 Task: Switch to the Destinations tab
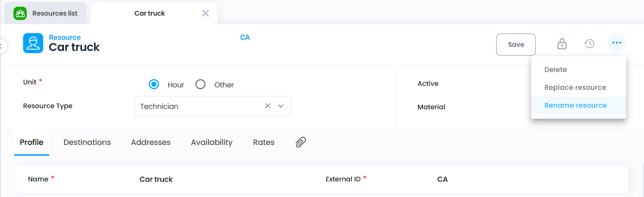[87, 142]
